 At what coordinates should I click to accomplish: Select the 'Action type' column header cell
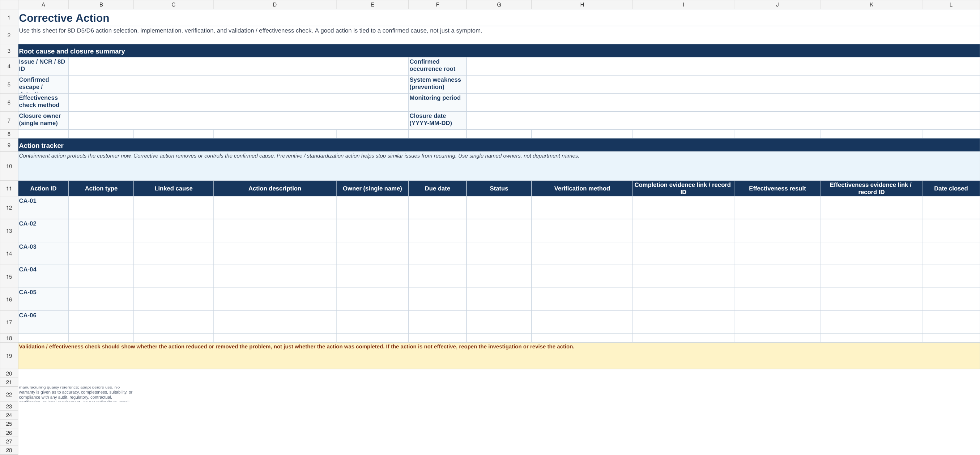[x=101, y=189]
